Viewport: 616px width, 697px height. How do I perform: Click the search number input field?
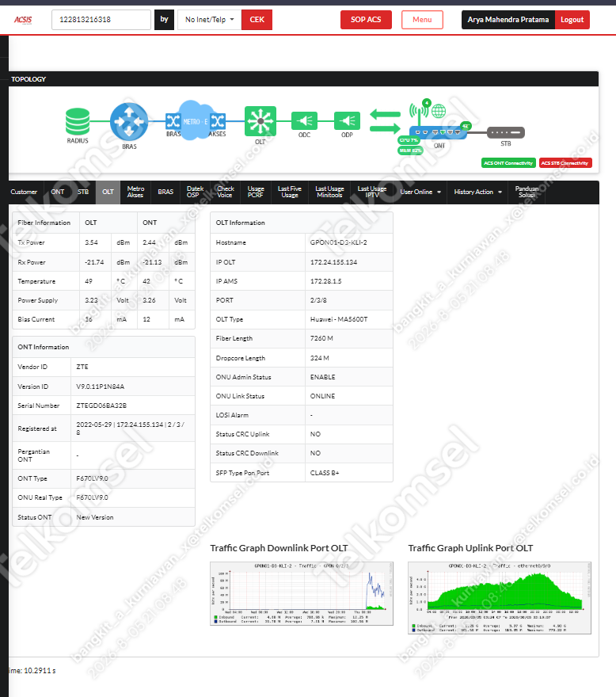click(x=101, y=20)
